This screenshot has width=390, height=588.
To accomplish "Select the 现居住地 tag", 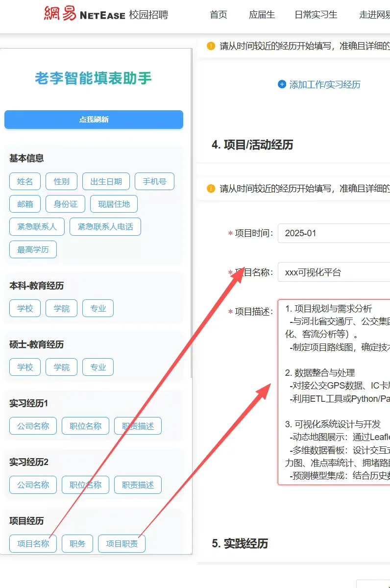I will 114,204.
